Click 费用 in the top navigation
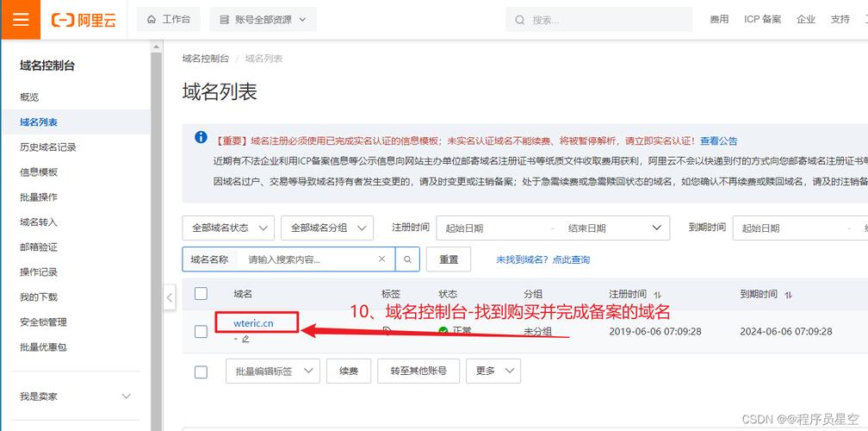 719,19
